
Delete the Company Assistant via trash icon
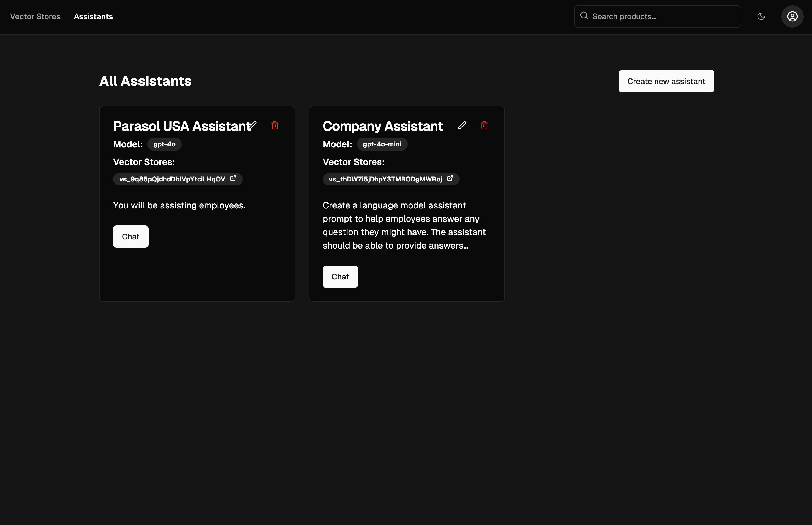click(x=484, y=126)
